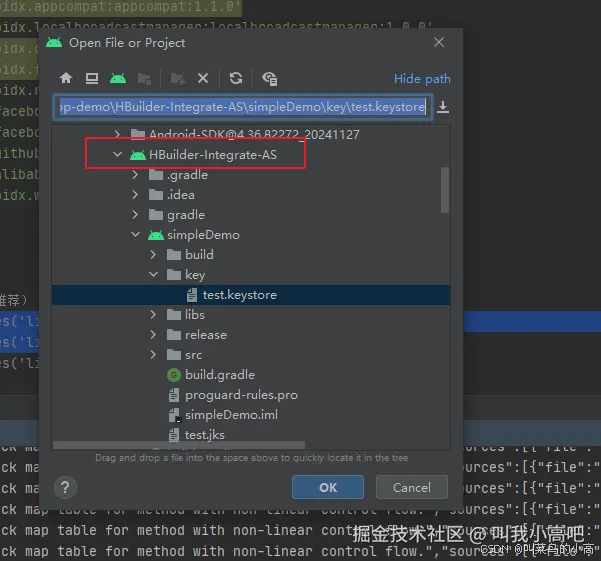Click the Cancel button
This screenshot has width=601, height=561.
pos(412,487)
